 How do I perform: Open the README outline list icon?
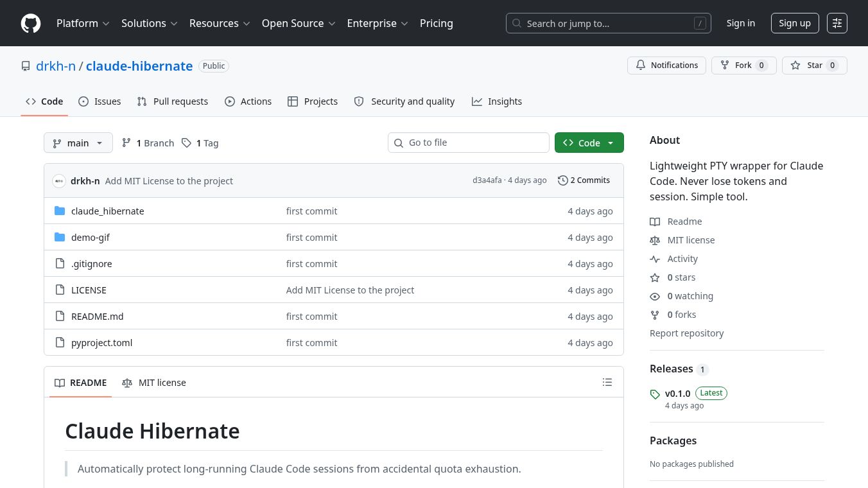coord(607,383)
